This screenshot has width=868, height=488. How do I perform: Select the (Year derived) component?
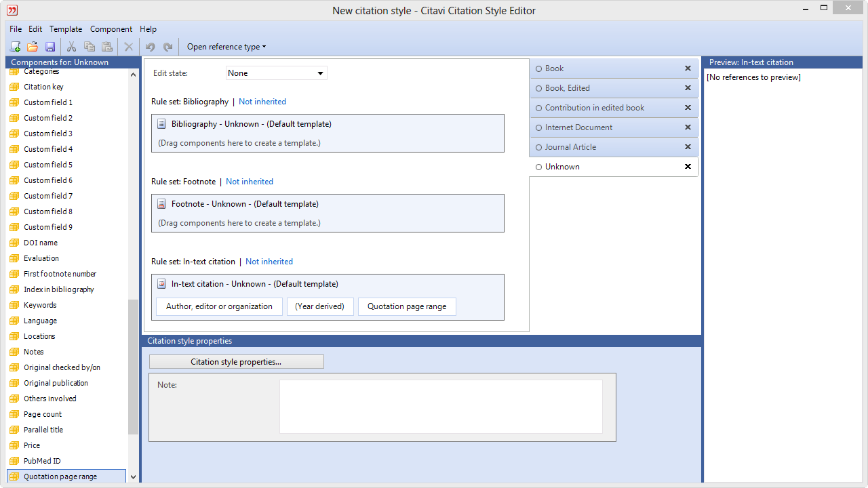[x=319, y=306]
